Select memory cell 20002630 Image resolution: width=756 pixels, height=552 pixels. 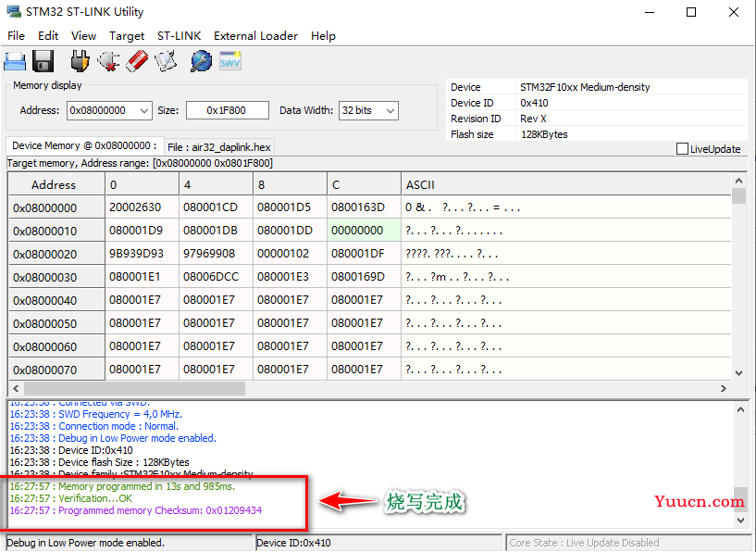pos(142,207)
